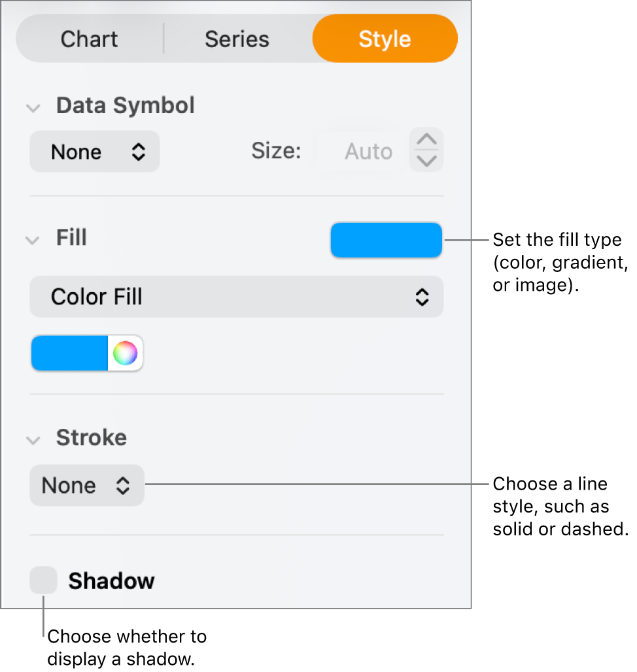This screenshot has width=637, height=672.
Task: Enable the Shadow checkbox
Action: pyautogui.click(x=43, y=580)
